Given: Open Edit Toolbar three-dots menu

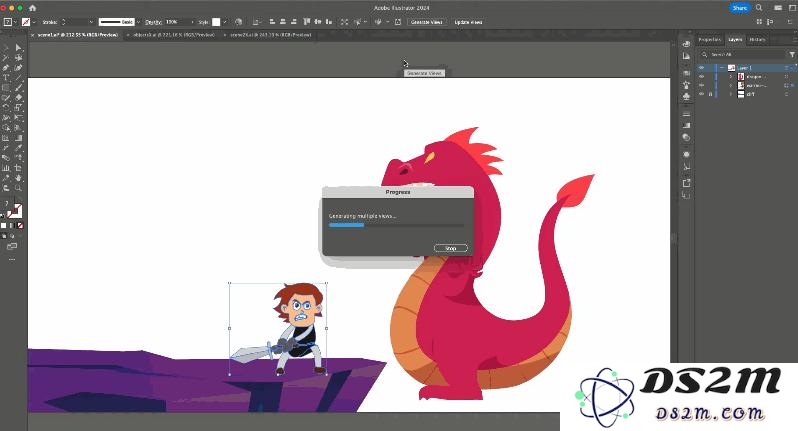Looking at the screenshot, I should point(12,260).
